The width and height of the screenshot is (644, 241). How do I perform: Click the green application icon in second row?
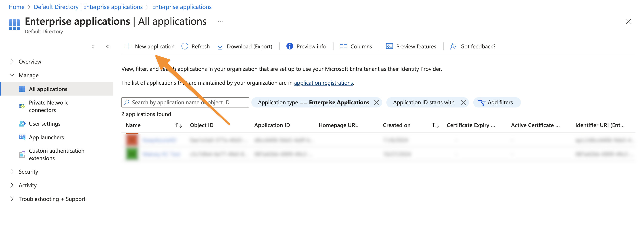point(132,154)
